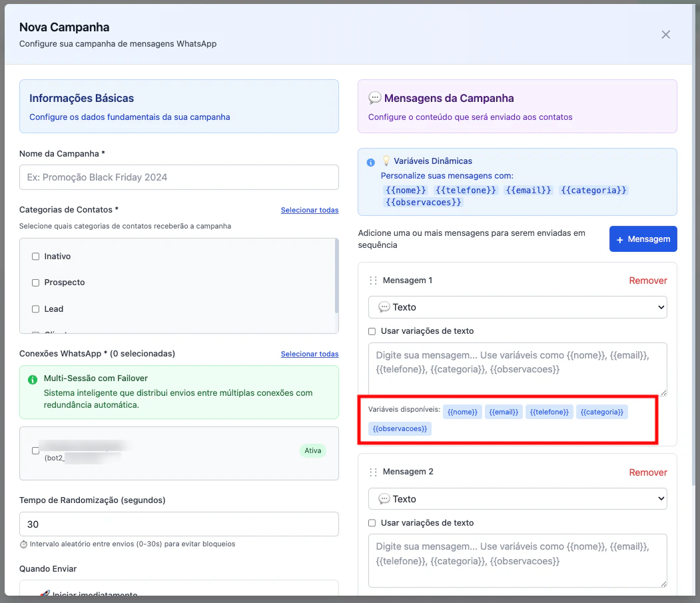
Task: Check the Lead category
Action: [36, 309]
